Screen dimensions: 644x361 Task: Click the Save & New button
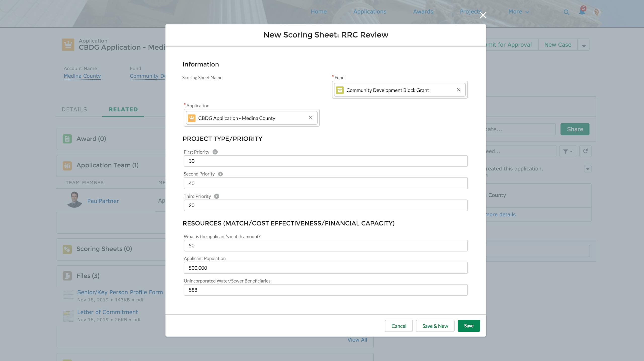point(435,326)
